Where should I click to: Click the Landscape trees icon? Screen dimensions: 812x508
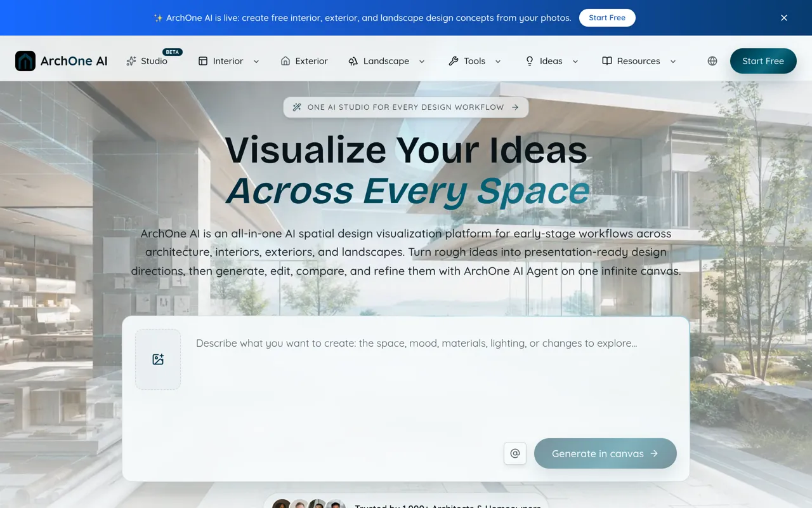353,61
